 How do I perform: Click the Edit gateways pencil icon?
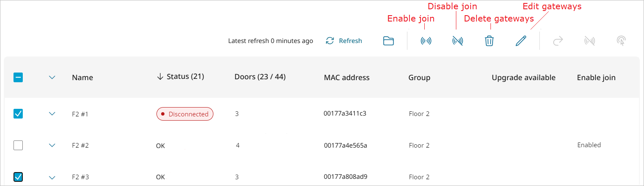tap(521, 41)
